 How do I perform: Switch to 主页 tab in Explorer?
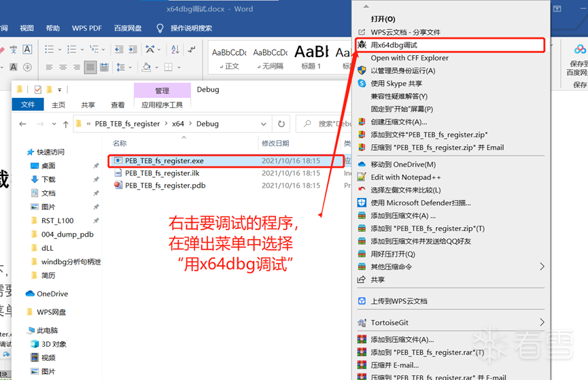pos(58,105)
